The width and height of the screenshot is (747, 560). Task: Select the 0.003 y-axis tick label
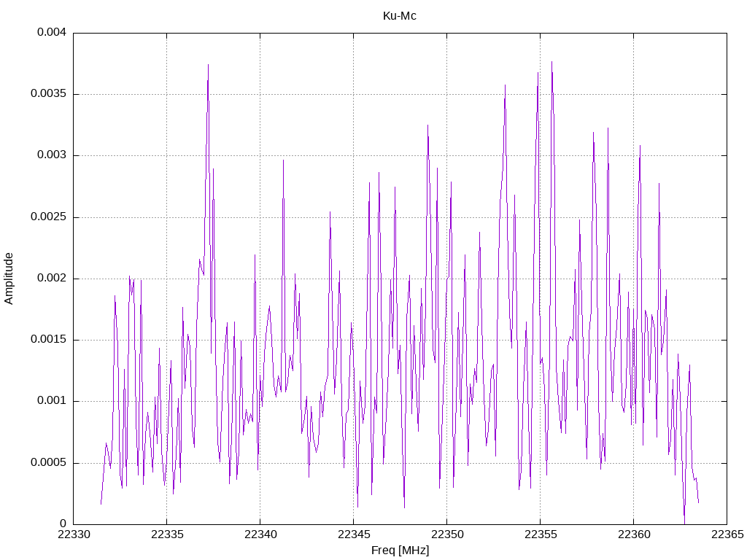pyautogui.click(x=52, y=155)
